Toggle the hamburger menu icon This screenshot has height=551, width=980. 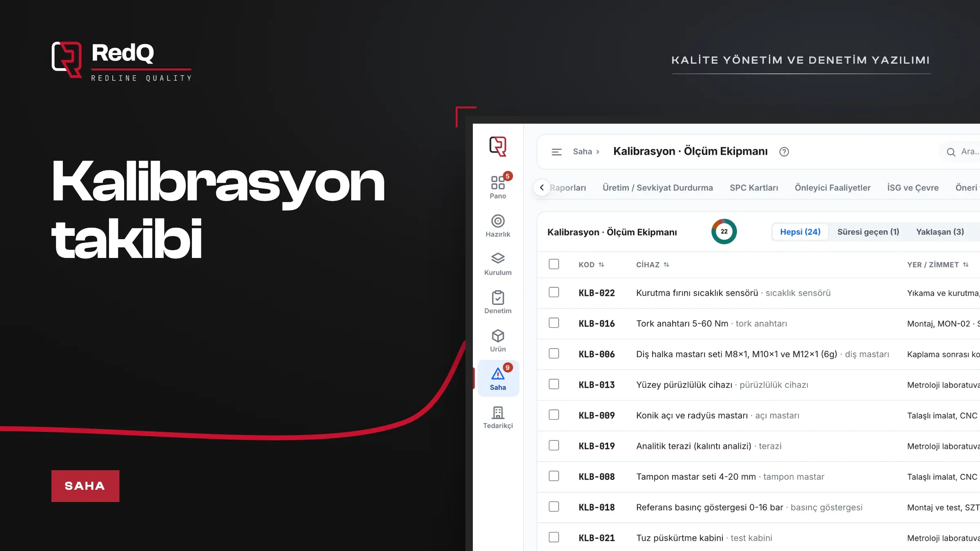click(557, 152)
